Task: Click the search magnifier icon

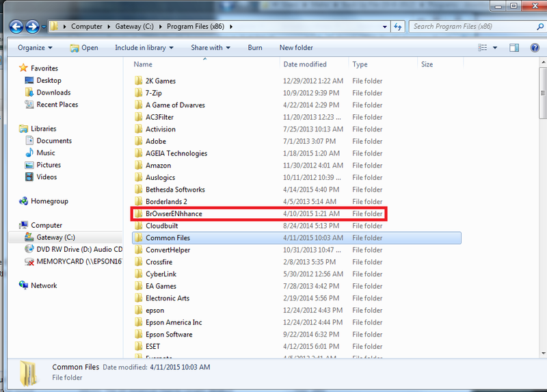Action: [540, 27]
